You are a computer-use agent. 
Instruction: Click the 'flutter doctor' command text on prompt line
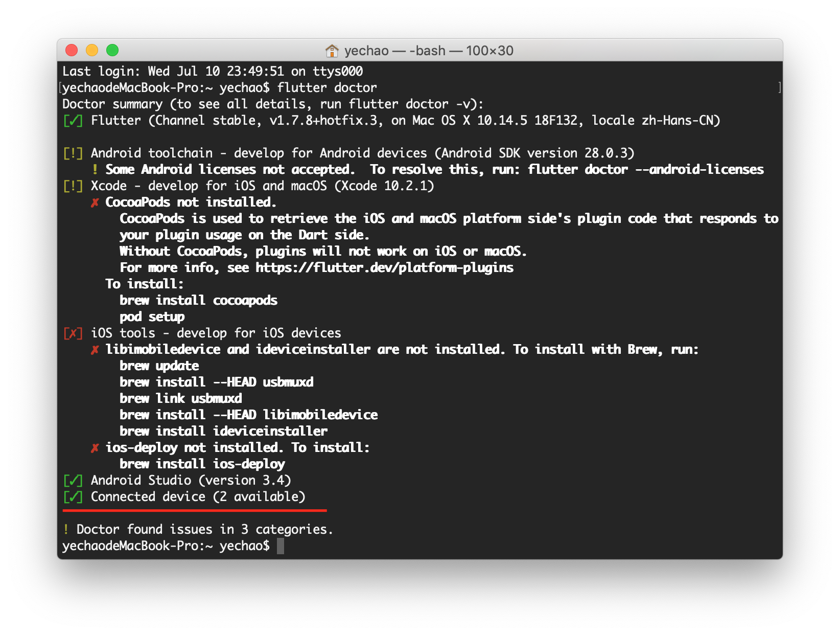(x=327, y=87)
